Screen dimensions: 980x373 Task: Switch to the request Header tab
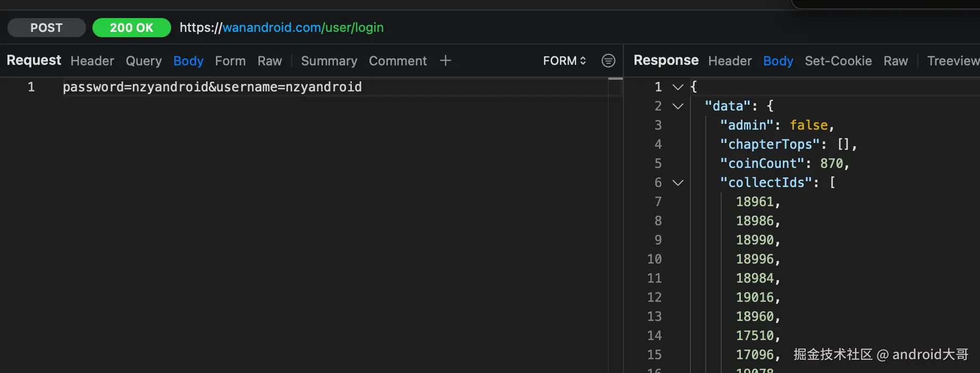pyautogui.click(x=92, y=61)
